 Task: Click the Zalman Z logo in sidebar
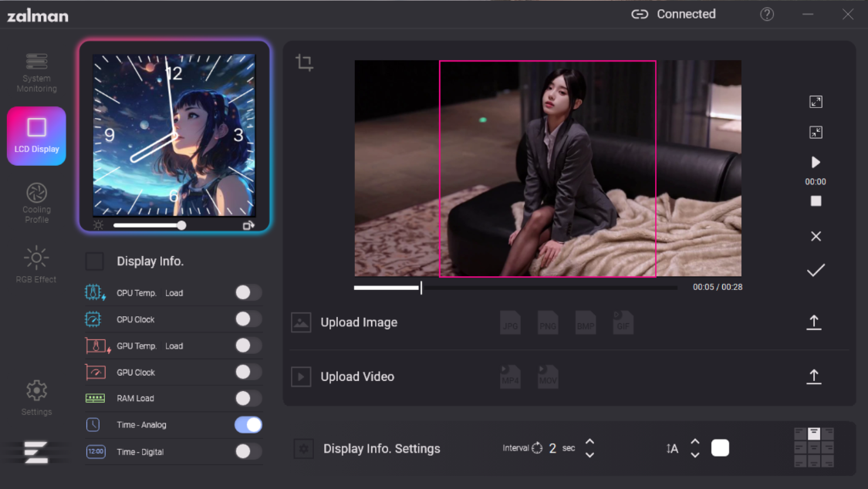click(36, 452)
